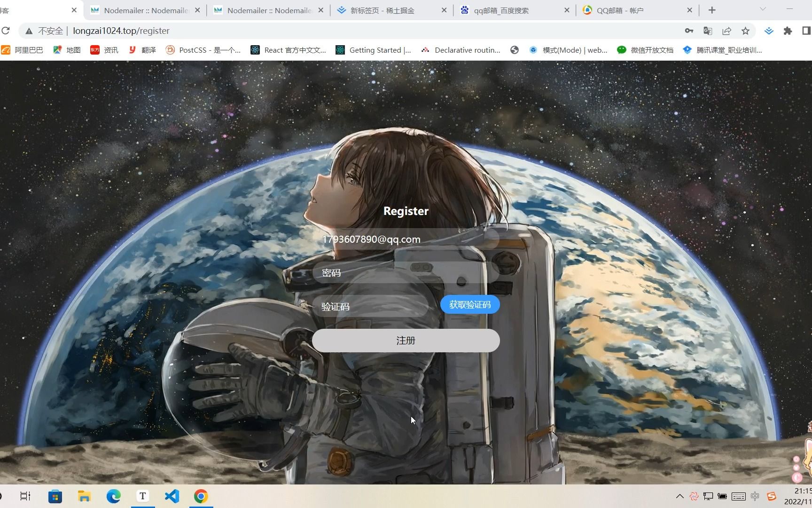Close the qq邮箱_百度搜索 tab

pos(567,10)
